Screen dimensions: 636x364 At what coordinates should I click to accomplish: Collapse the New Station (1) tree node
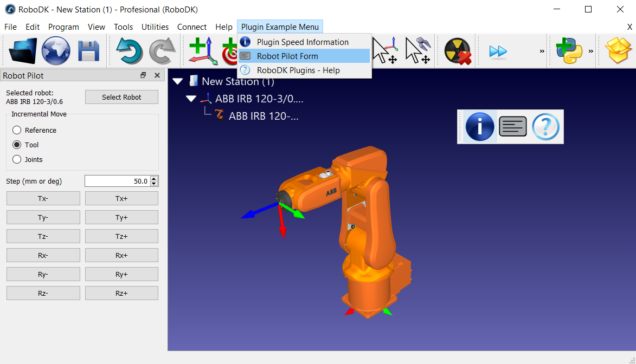coord(178,82)
